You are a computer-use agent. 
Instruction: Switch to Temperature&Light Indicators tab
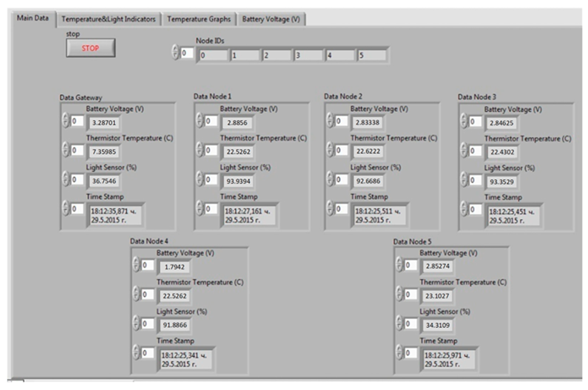click(x=108, y=19)
